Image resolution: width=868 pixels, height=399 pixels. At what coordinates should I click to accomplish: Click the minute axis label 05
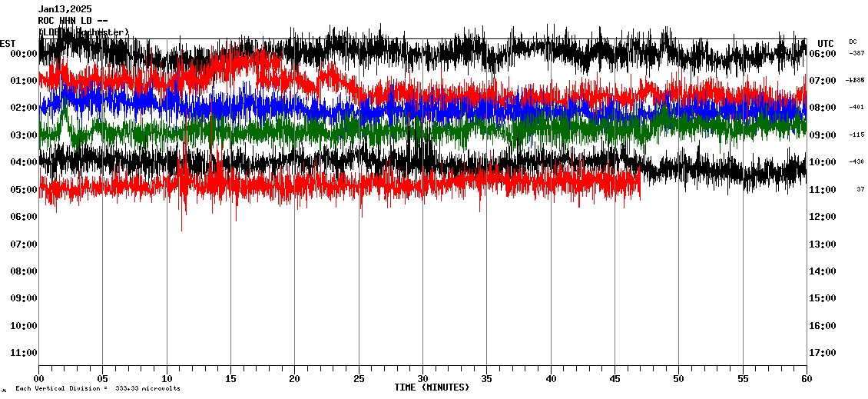[102, 378]
